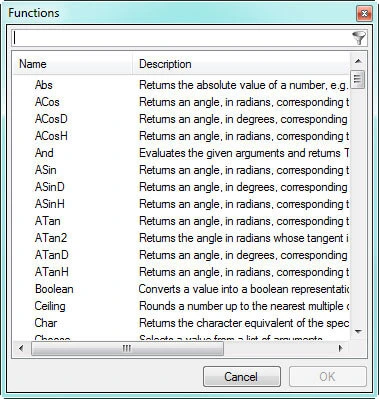Select the ASinH function
The width and height of the screenshot is (379, 399).
50,204
